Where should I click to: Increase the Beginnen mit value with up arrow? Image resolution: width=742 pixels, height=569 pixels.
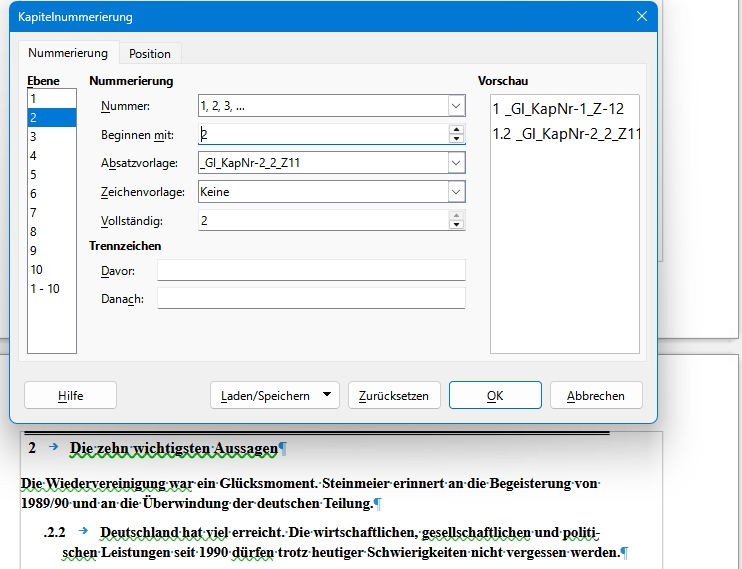[456, 130]
